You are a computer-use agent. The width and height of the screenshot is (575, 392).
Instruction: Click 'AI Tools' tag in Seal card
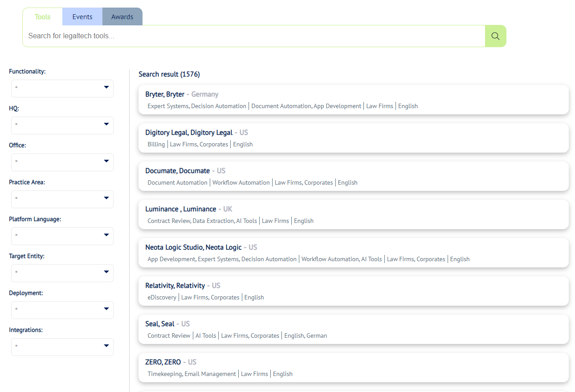click(206, 336)
